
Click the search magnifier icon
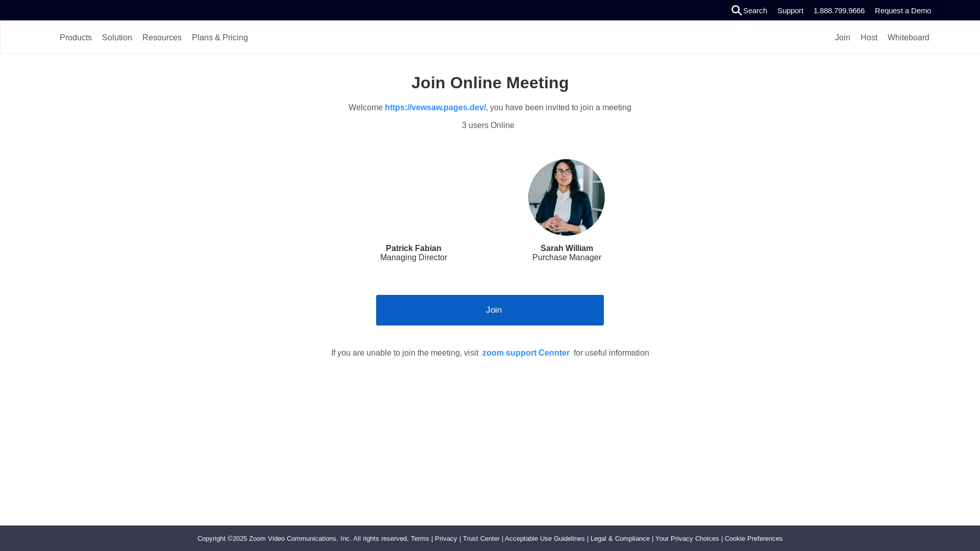tap(737, 10)
